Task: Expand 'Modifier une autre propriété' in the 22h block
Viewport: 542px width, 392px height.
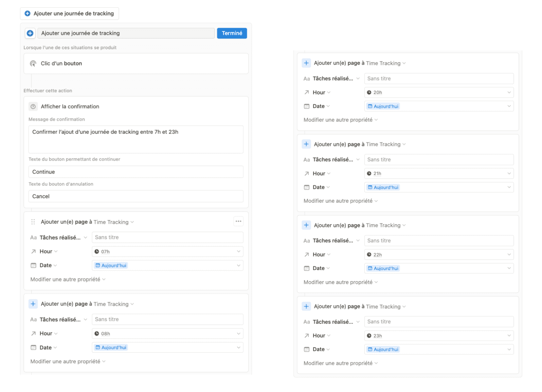Action: tap(340, 282)
